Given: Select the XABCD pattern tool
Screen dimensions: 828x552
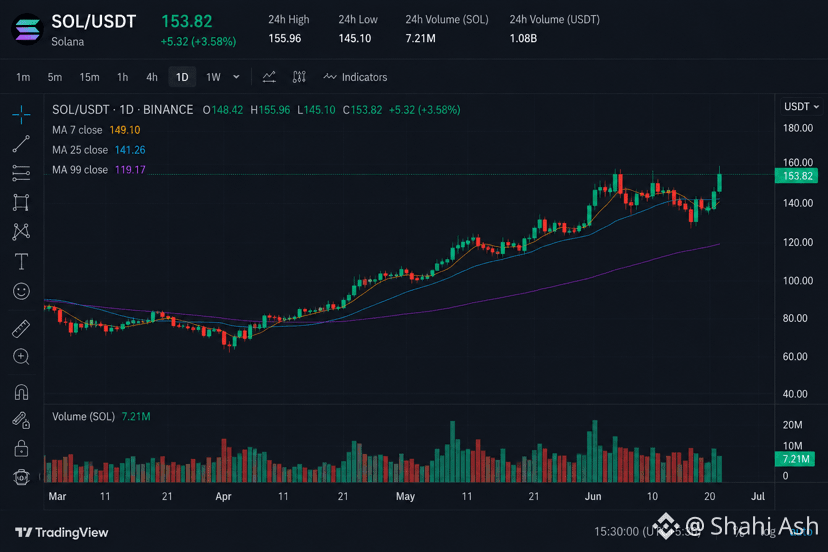Looking at the screenshot, I should point(21,231).
